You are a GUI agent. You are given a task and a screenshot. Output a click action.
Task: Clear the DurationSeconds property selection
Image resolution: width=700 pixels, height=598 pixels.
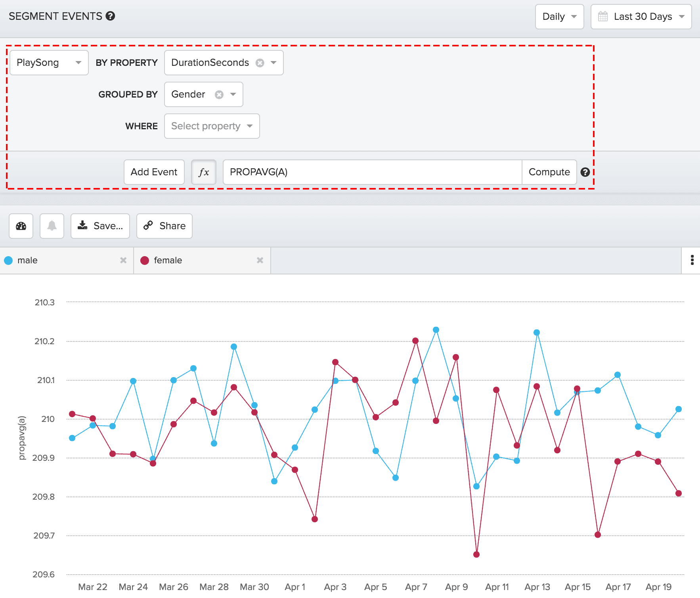pos(260,63)
